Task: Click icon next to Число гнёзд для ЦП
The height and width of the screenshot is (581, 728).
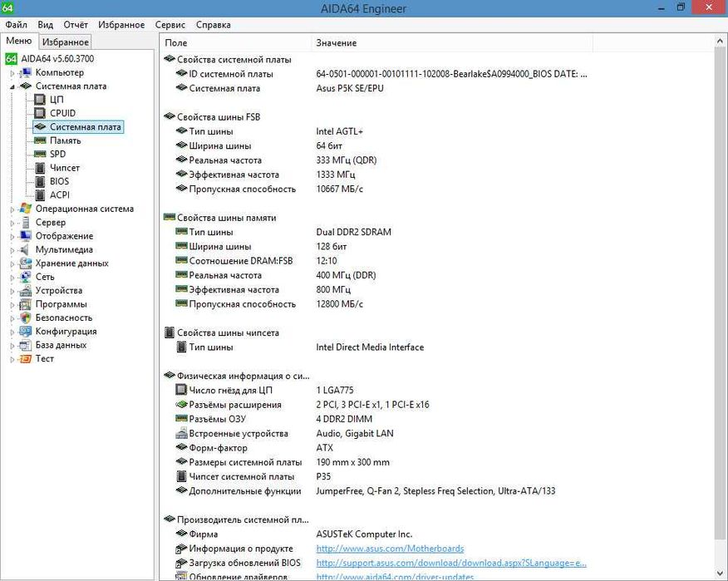Action: pyautogui.click(x=181, y=390)
